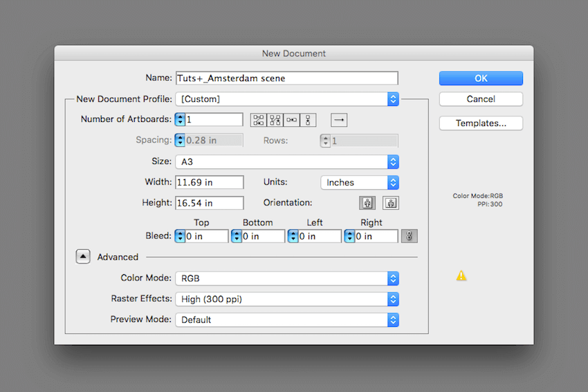Click the Spacing stepper arrows

click(180, 141)
